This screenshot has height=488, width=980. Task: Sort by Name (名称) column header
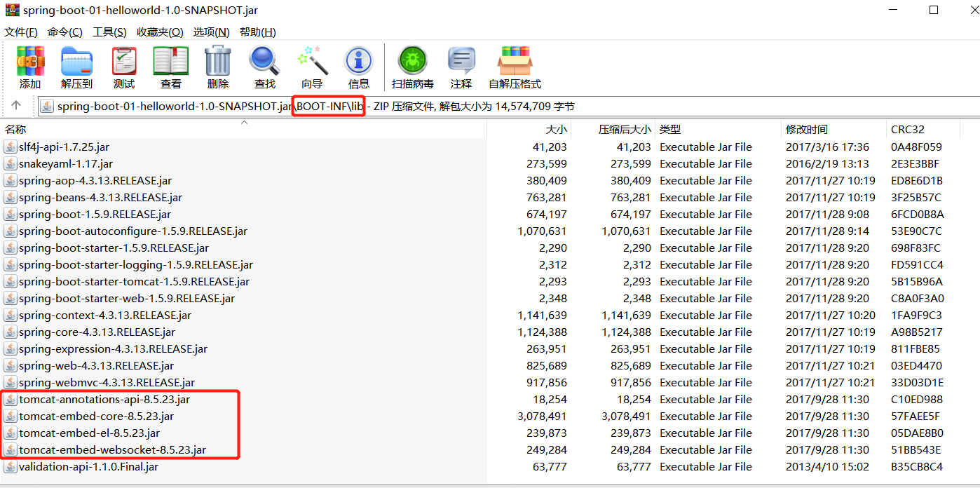(244, 130)
